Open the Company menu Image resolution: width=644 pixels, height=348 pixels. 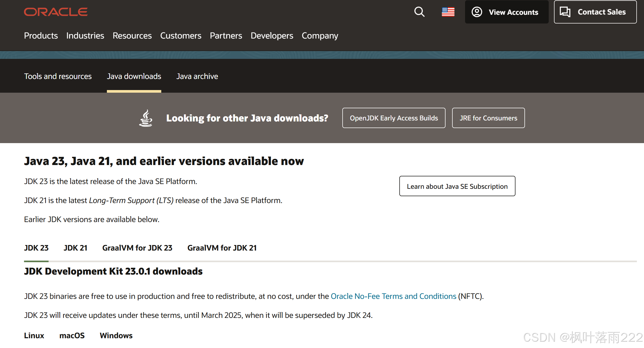pos(320,36)
